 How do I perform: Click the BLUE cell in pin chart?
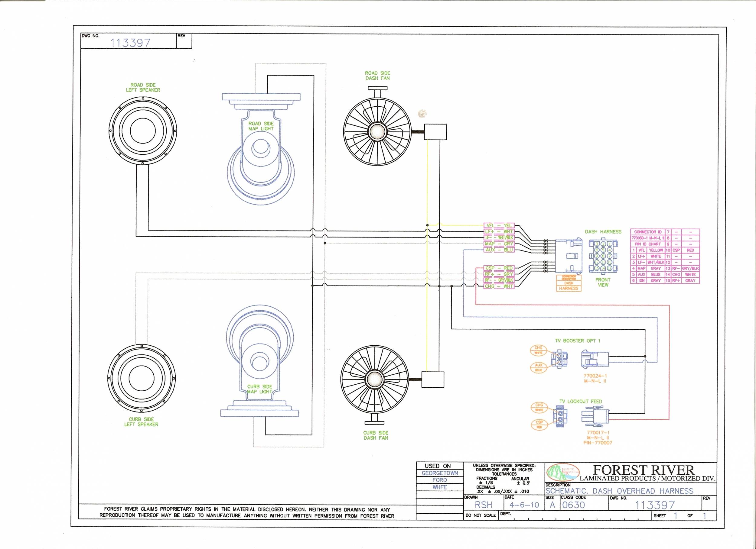coord(656,274)
